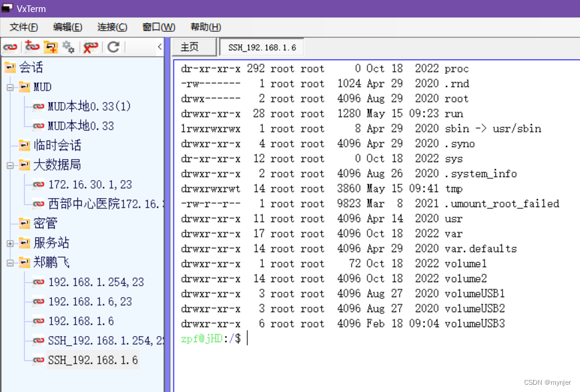The image size is (580, 392).
Task: Click the '.syno' directory name
Action: (459, 144)
